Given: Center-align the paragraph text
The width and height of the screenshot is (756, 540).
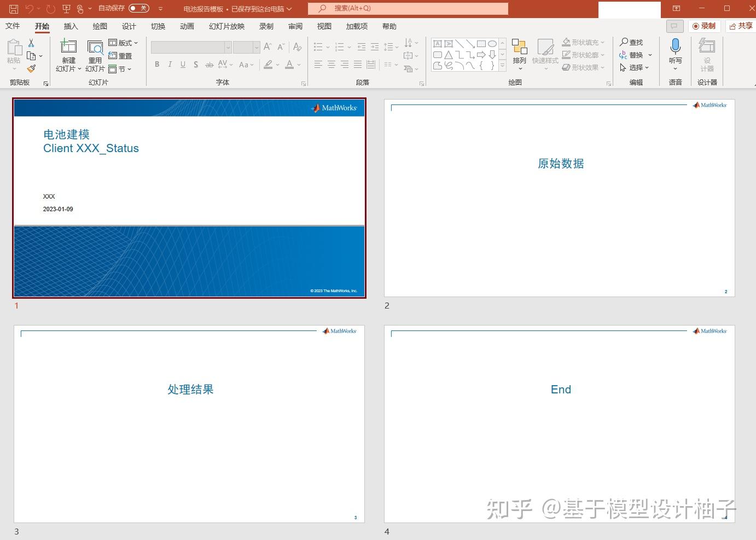Looking at the screenshot, I should click(x=331, y=65).
